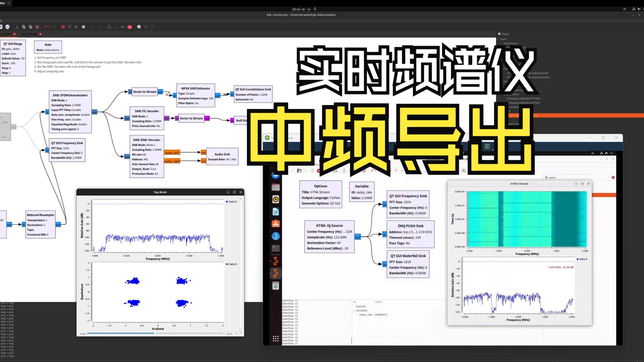Image resolution: width=644 pixels, height=362 pixels.
Task: Click the green Redo arrow
Action: [54, 27]
